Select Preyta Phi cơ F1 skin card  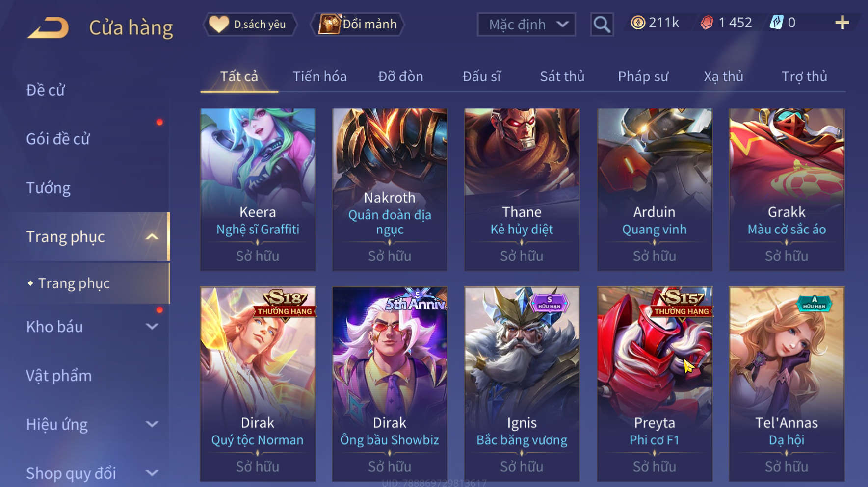click(x=654, y=384)
